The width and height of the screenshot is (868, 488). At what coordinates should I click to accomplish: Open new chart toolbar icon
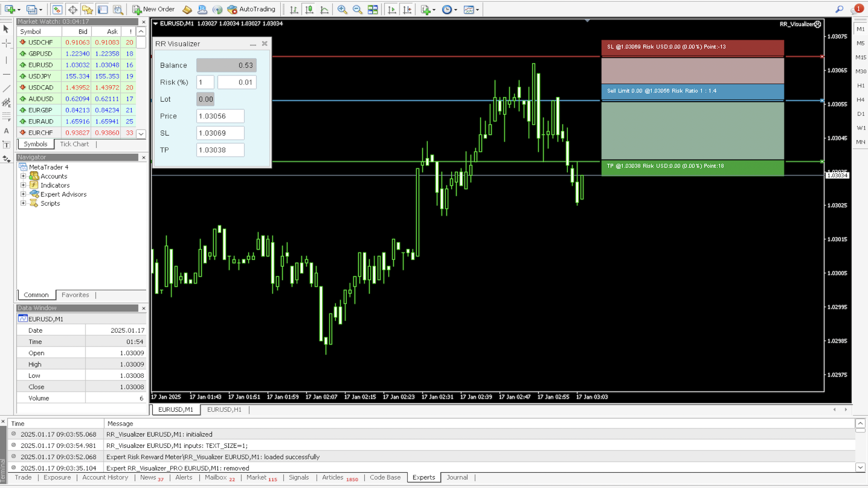[10, 9]
